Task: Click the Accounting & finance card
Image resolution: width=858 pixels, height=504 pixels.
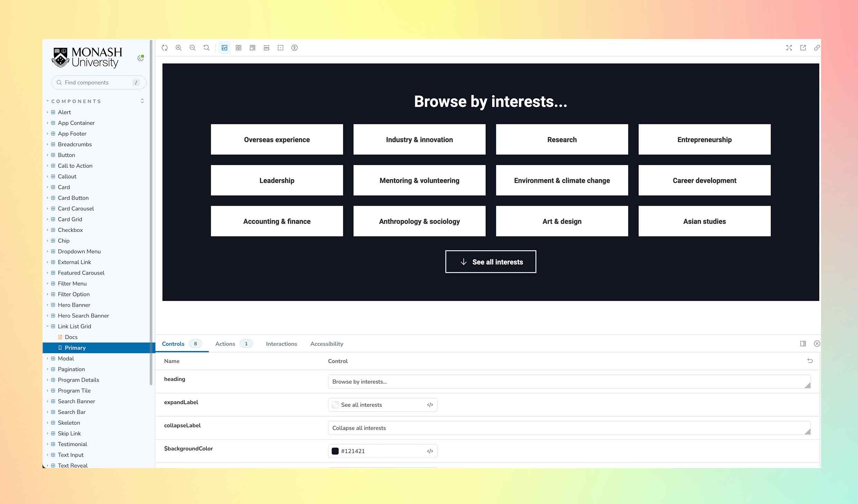Action: (277, 221)
